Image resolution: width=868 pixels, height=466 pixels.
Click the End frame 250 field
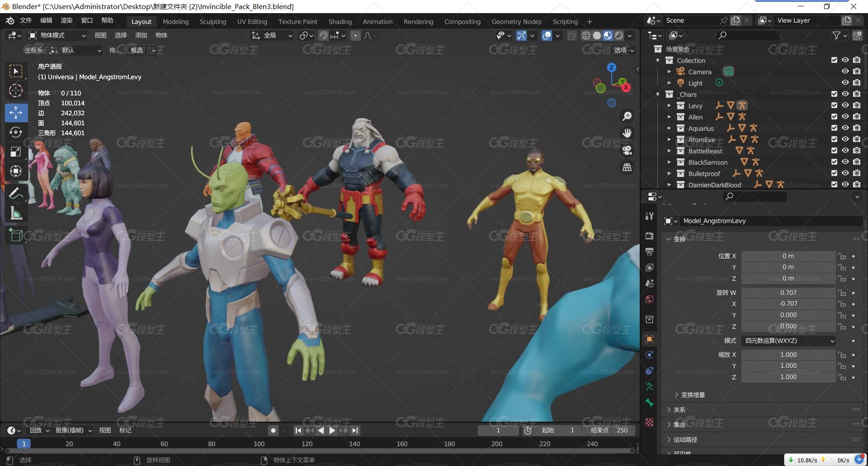(x=609, y=430)
